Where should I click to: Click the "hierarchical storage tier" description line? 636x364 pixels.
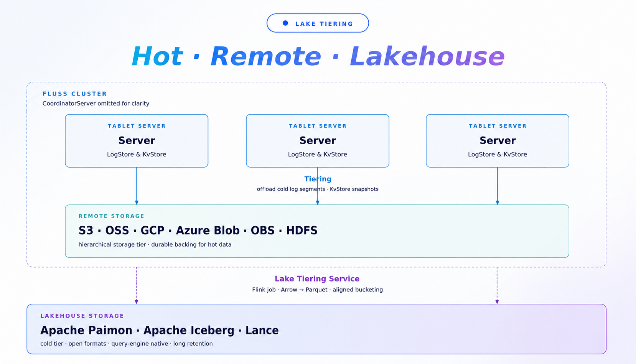click(155, 245)
